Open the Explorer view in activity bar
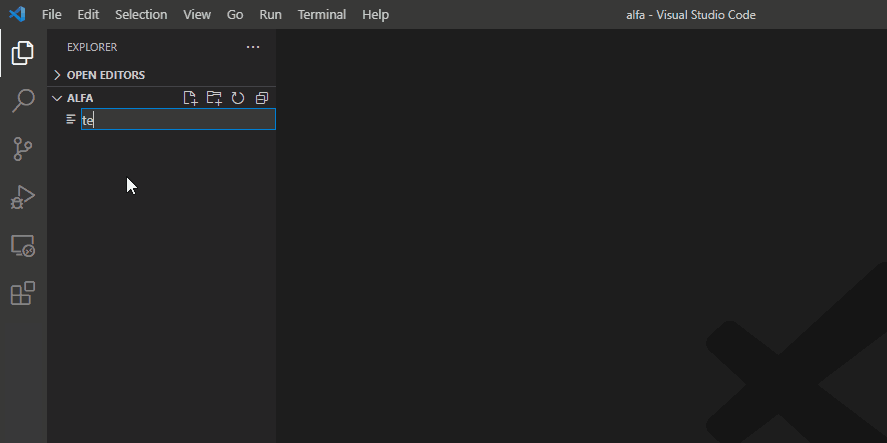Image resolution: width=887 pixels, height=443 pixels. [22, 53]
